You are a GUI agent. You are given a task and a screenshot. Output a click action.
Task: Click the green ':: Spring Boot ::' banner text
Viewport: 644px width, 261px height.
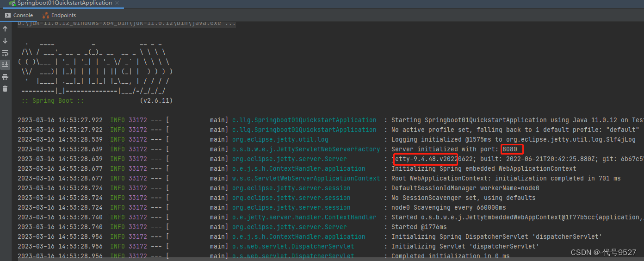tap(53, 100)
